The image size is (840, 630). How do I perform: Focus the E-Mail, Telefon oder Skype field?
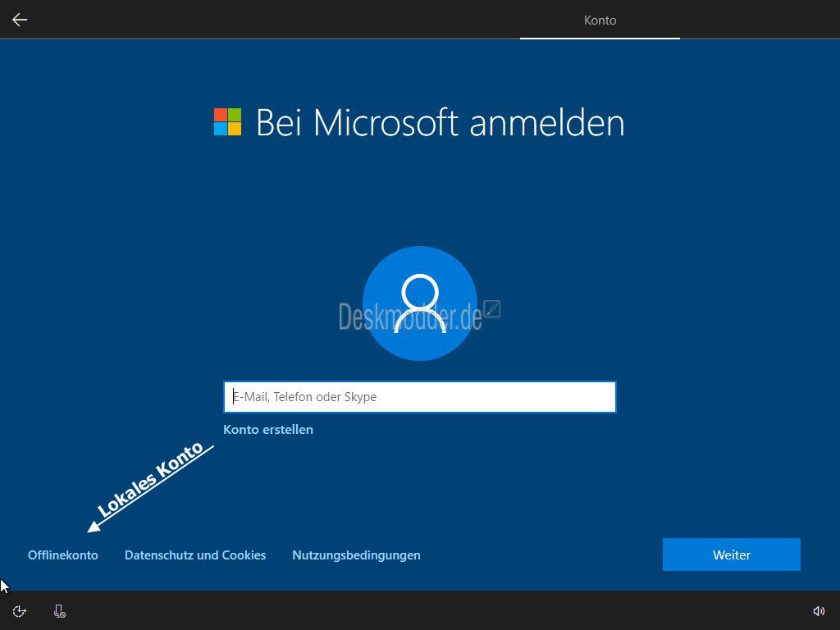coord(419,397)
